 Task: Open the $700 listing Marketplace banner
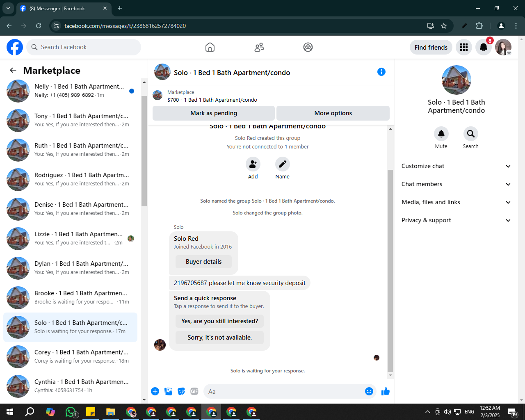click(x=271, y=96)
